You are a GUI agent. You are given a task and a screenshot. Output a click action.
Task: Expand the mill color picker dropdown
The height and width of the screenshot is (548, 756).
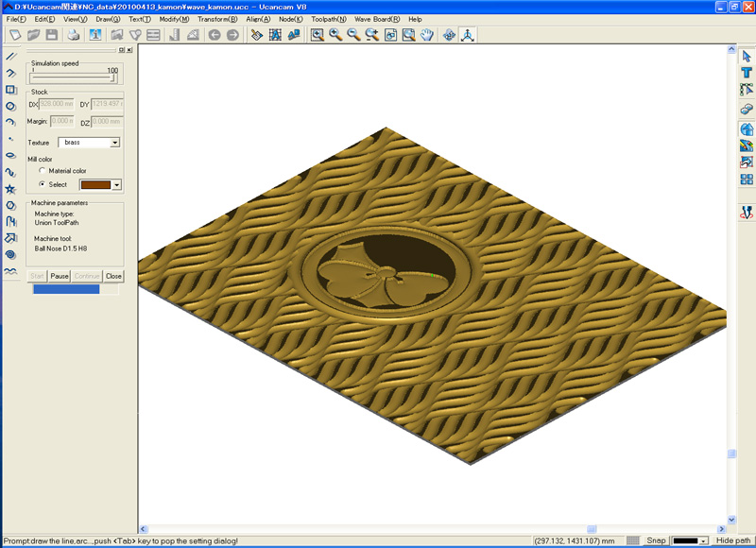coord(117,185)
